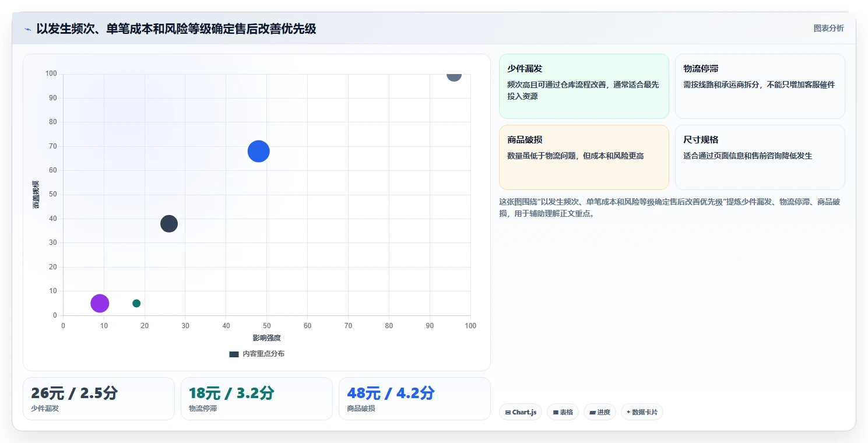Click the 数据卡片 tag chip

(642, 412)
